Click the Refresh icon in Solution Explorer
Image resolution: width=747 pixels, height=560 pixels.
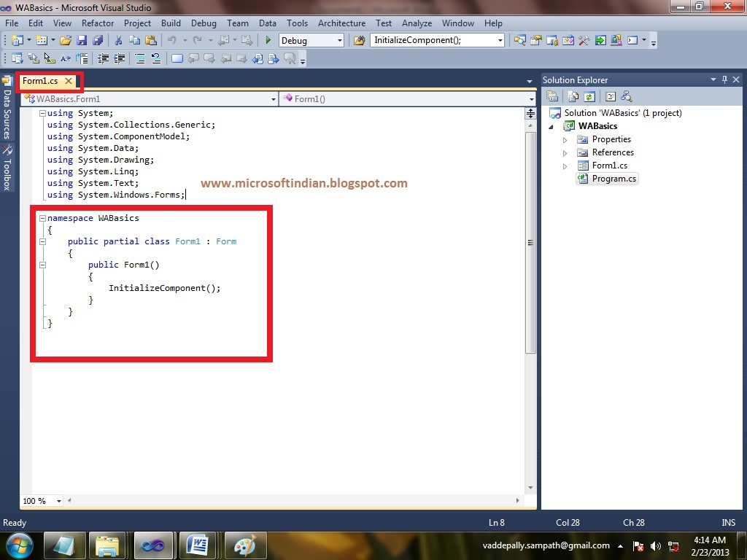tap(590, 96)
